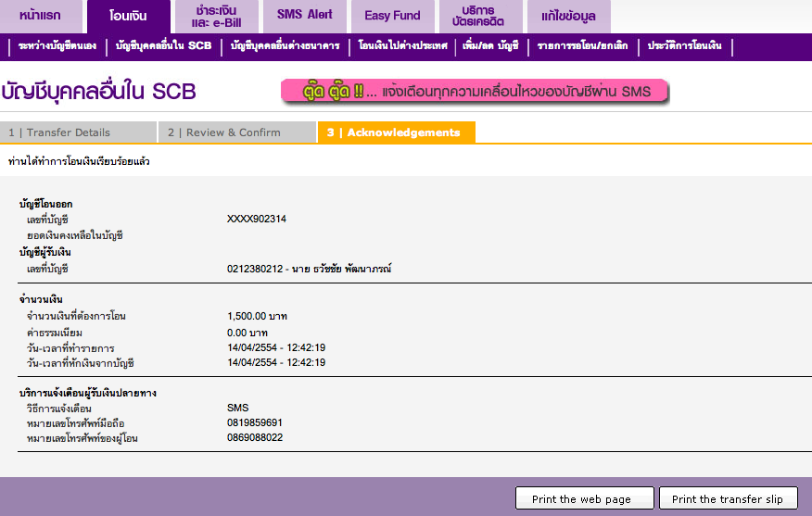This screenshot has width=812, height=516.
Task: Select step 2 Review & Confirm
Action: pyautogui.click(x=237, y=132)
